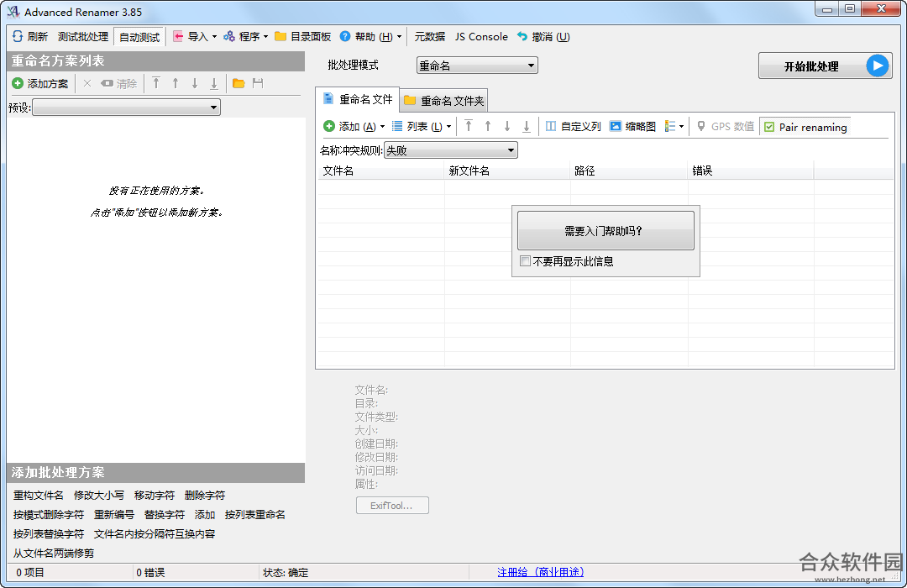
Task: Move file up arrow in file toolbar
Action: pyautogui.click(x=488, y=126)
